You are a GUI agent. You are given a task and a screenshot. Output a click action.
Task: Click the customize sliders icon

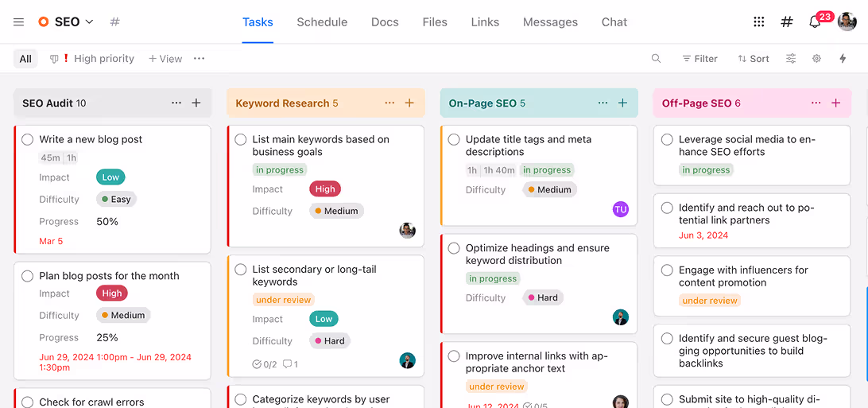(x=791, y=59)
